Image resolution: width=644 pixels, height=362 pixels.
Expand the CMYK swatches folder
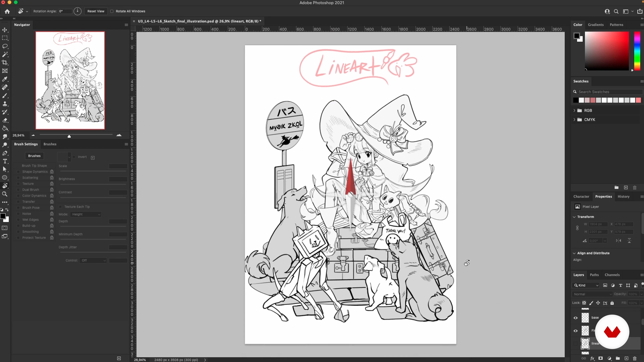click(x=574, y=120)
